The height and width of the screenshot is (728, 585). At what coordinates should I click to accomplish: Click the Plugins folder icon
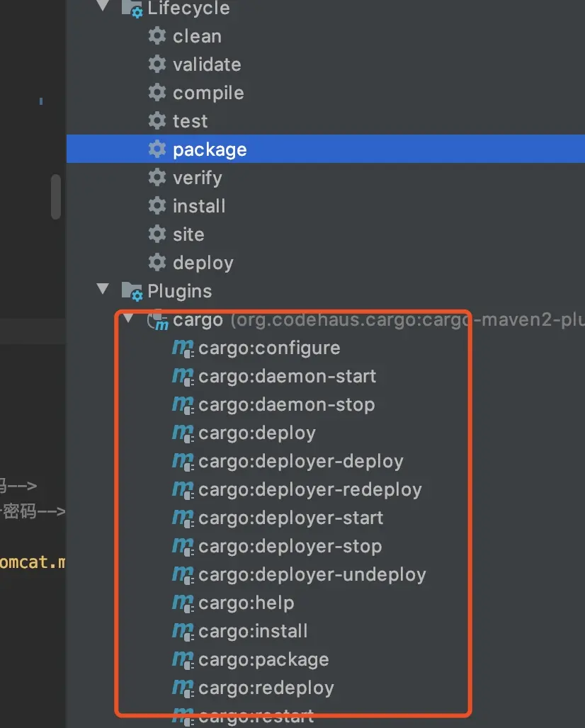pyautogui.click(x=132, y=291)
